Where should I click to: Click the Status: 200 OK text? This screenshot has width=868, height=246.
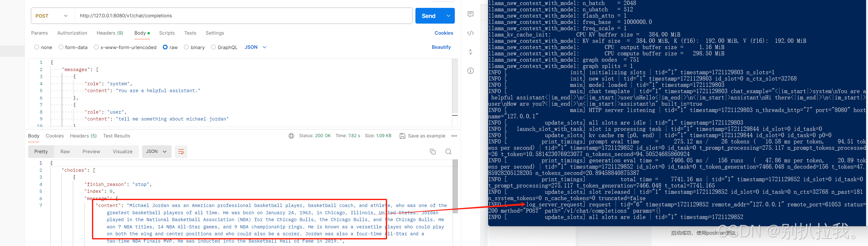[315, 136]
